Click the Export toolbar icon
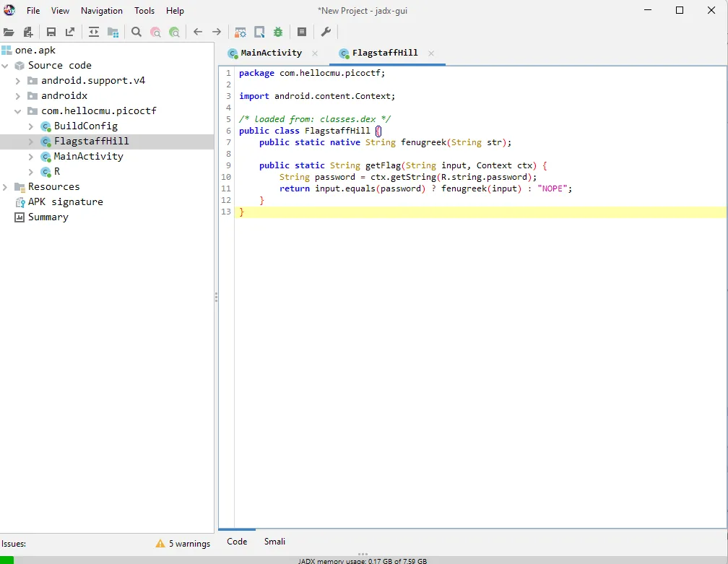The width and height of the screenshot is (728, 564). (x=70, y=32)
